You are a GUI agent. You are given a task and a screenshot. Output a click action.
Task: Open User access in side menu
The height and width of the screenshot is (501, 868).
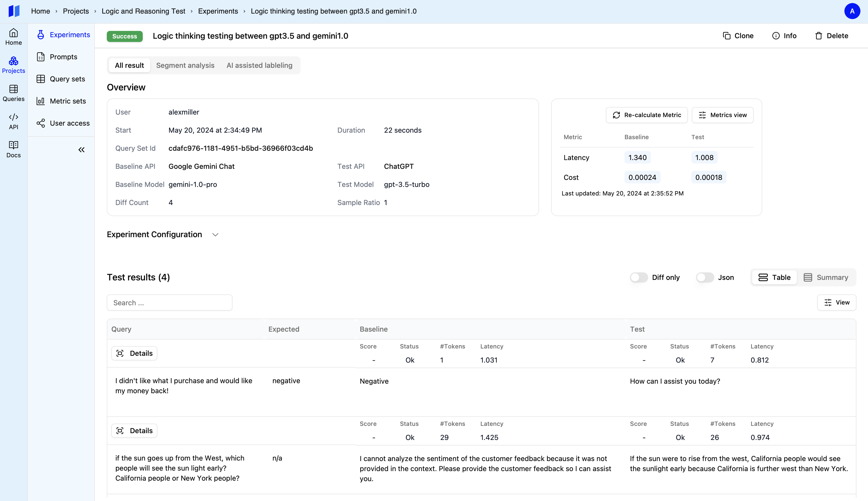(70, 123)
